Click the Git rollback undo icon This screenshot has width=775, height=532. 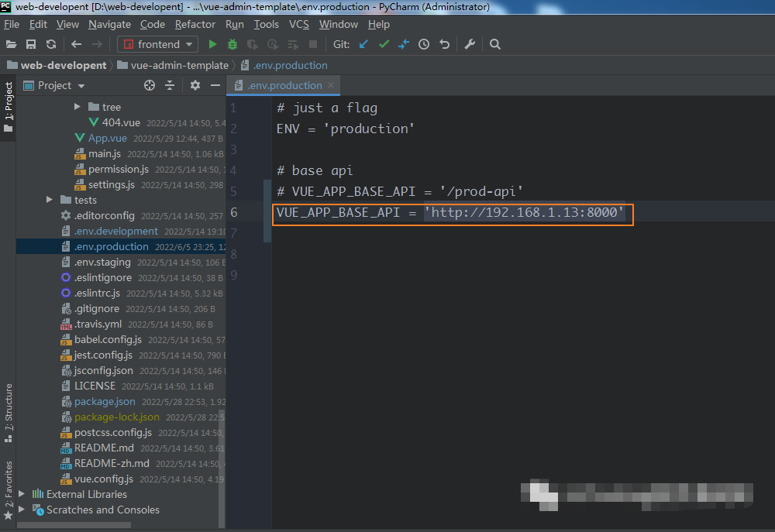click(444, 44)
